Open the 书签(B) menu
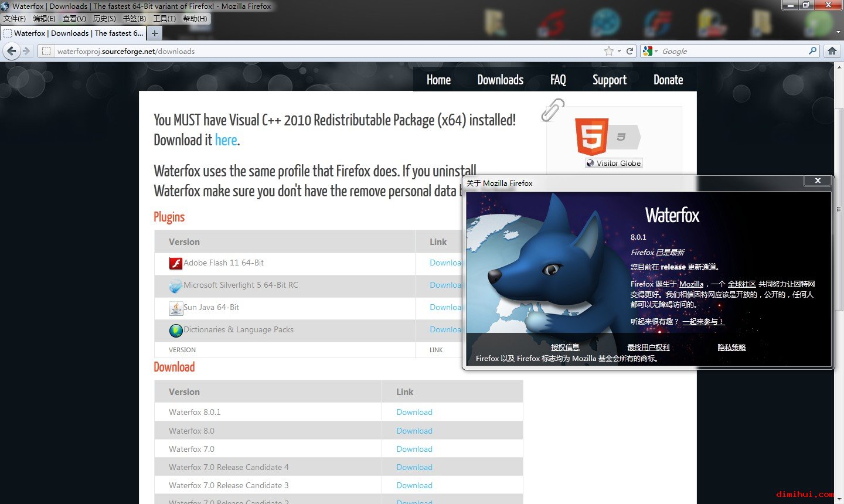844x504 pixels. click(134, 19)
